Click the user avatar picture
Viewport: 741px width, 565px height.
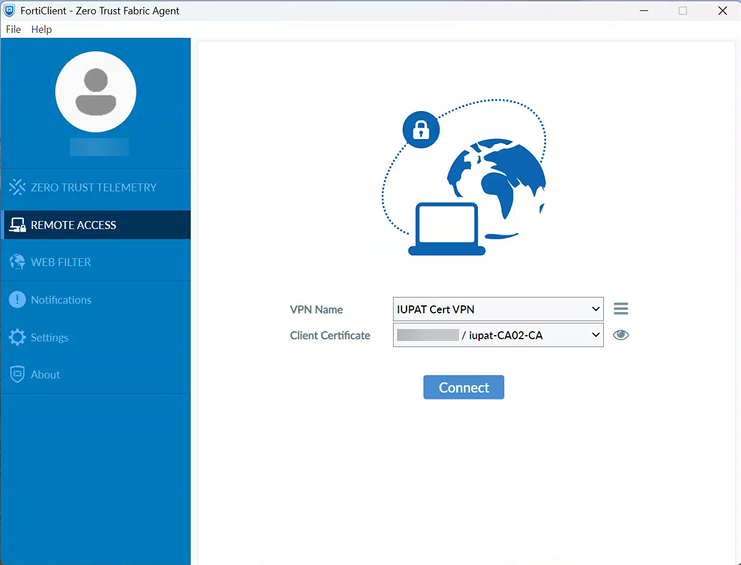point(96,92)
